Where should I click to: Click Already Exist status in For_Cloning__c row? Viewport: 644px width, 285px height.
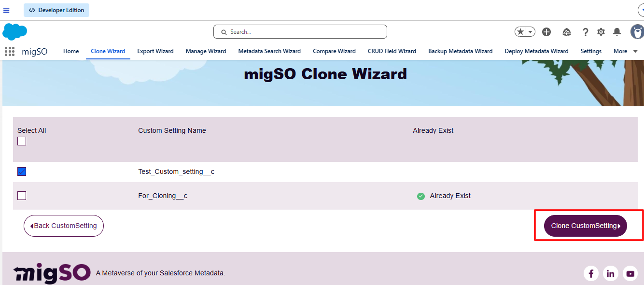click(450, 196)
